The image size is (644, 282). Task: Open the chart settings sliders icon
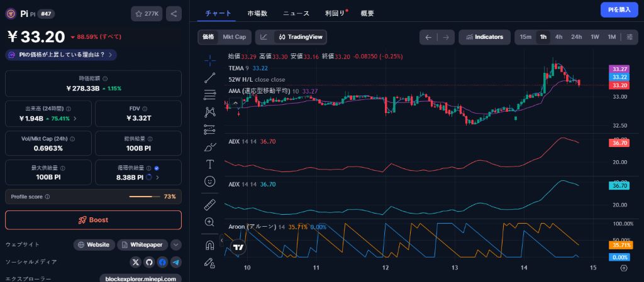tap(630, 37)
